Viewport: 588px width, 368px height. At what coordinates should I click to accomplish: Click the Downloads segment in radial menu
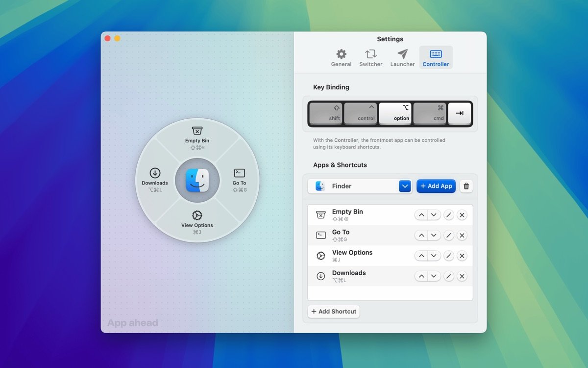[155, 179]
